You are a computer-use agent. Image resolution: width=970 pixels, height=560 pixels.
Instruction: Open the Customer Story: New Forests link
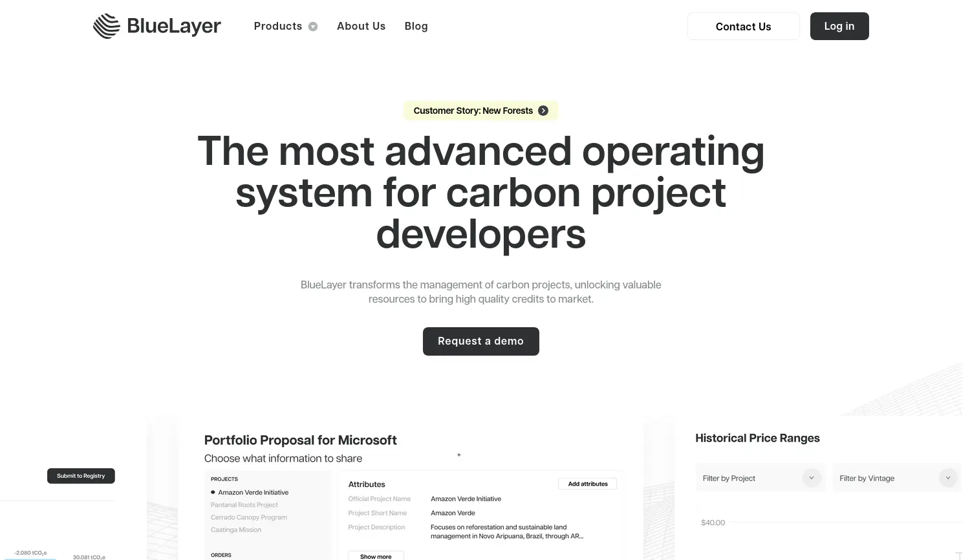[x=473, y=111]
